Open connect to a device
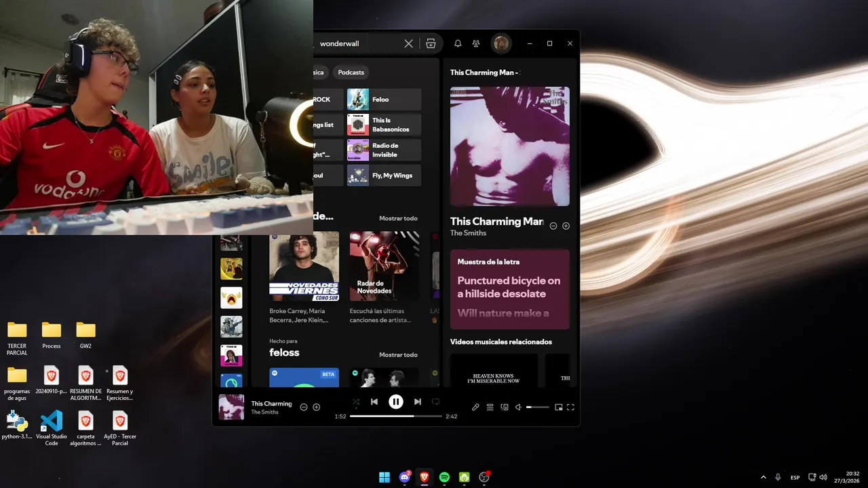The height and width of the screenshot is (488, 868). coord(505,407)
